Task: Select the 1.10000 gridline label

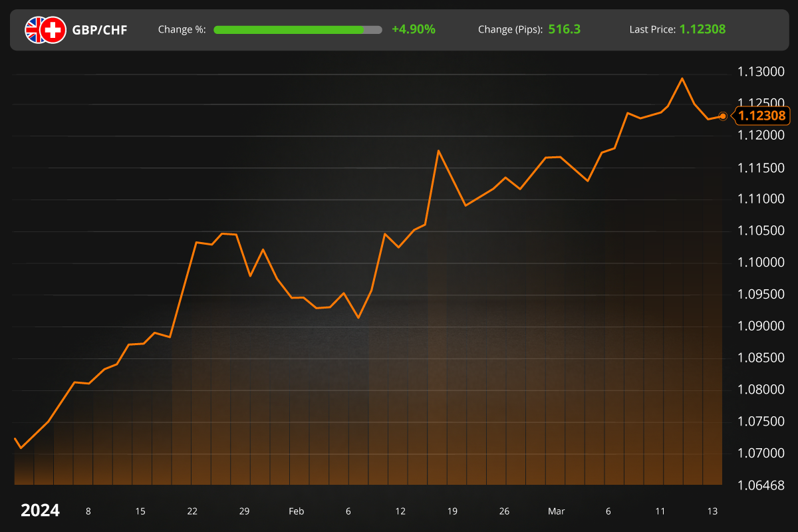Action: tap(761, 262)
